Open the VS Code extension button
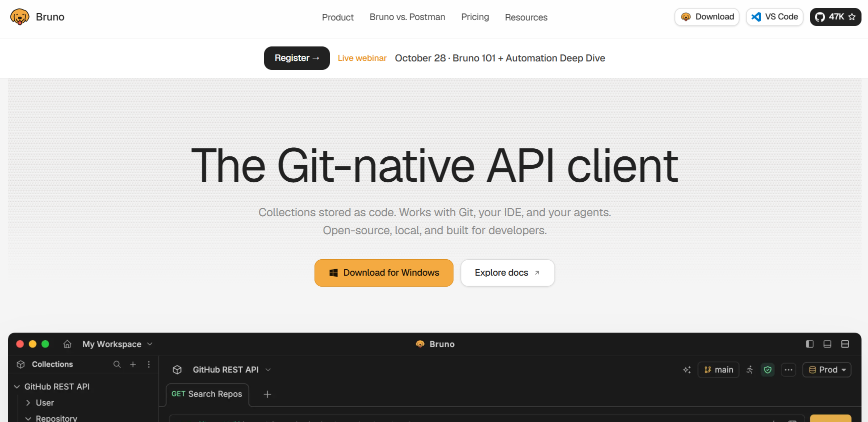The image size is (868, 422). (x=774, y=17)
